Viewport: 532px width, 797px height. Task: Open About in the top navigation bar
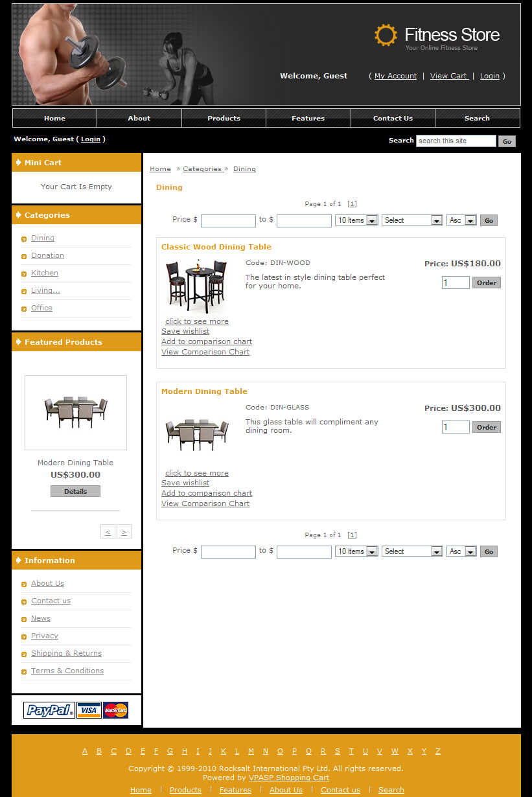click(x=139, y=118)
